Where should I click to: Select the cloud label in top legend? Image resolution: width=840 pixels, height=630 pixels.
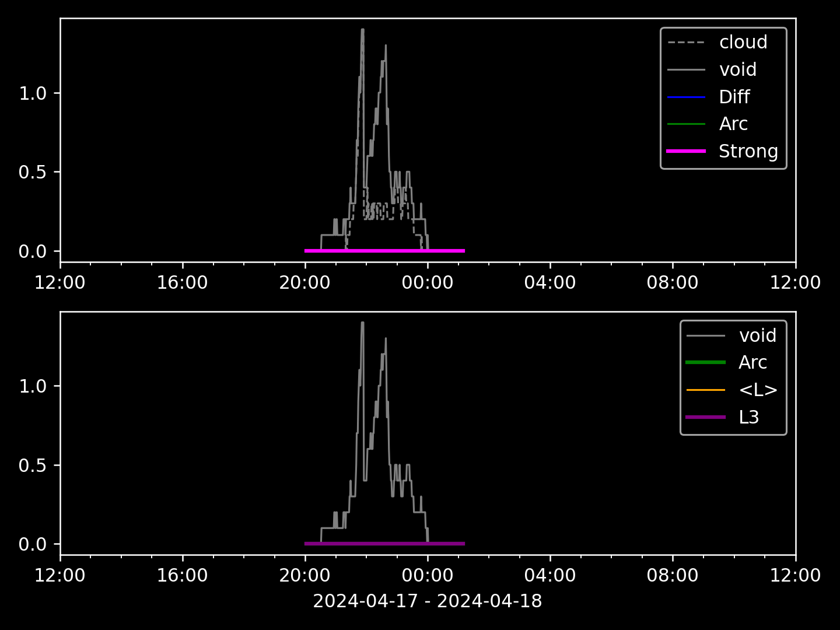[743, 43]
